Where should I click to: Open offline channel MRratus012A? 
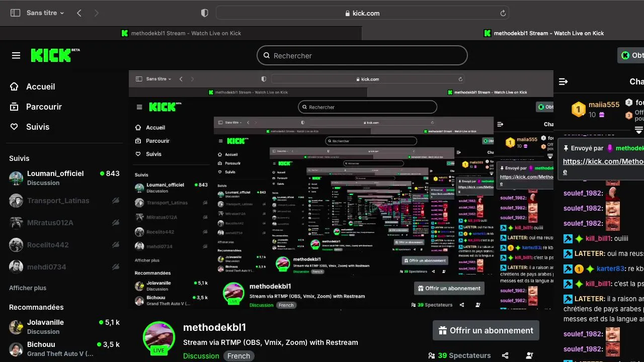coord(64,223)
